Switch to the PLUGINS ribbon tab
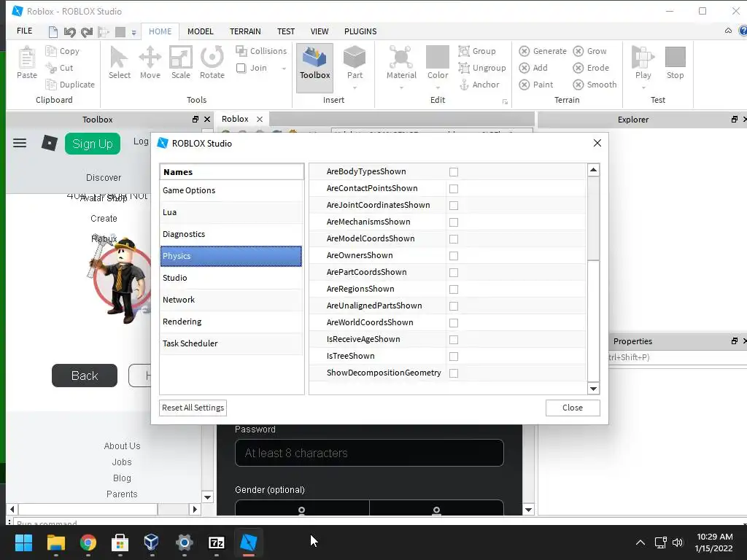This screenshot has width=747, height=560. (x=360, y=31)
